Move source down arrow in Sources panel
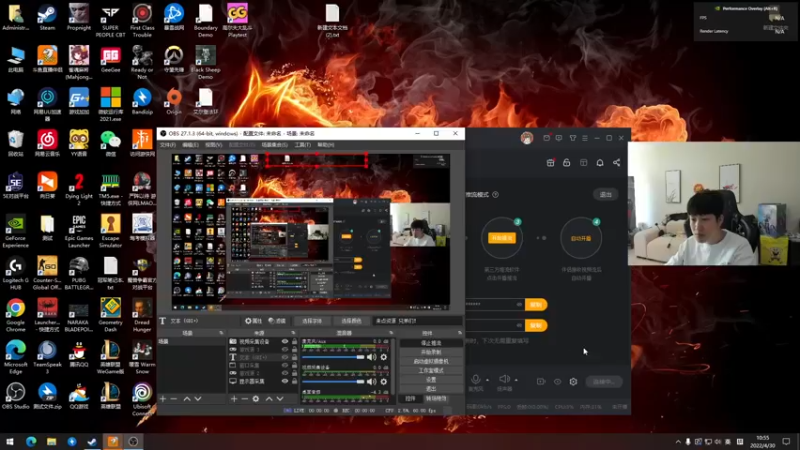This screenshot has height=450, width=800. pos(280,398)
